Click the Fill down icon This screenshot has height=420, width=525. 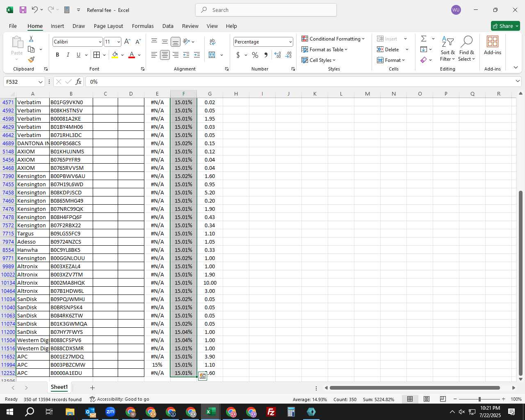pos(424,49)
